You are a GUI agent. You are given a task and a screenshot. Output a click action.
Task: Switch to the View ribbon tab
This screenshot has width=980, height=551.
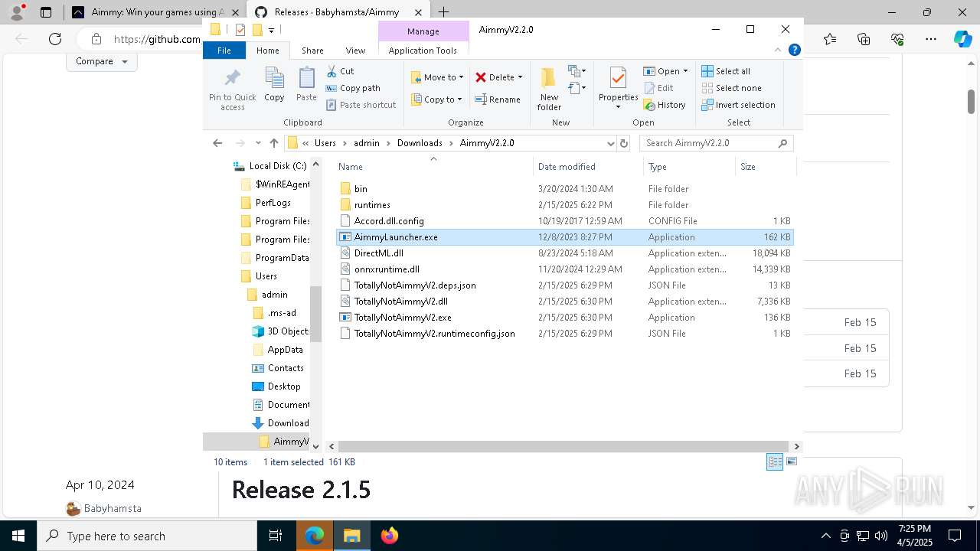tap(355, 51)
